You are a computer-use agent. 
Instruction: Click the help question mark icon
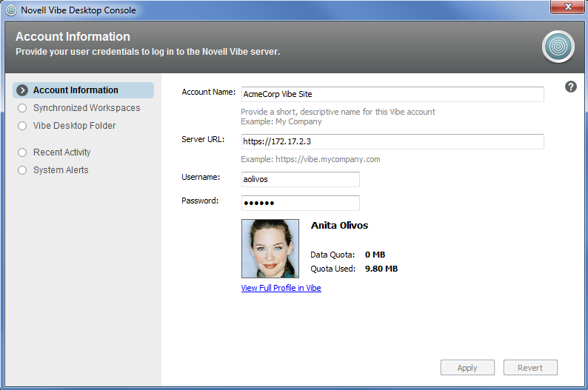(571, 87)
